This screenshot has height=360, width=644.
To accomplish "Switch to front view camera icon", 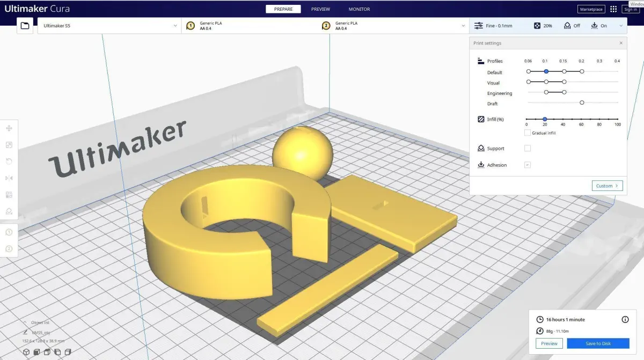I will 36,352.
